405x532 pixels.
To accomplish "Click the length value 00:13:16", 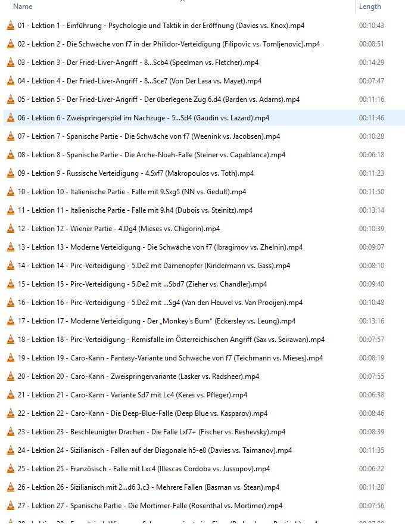I will tap(372, 321).
